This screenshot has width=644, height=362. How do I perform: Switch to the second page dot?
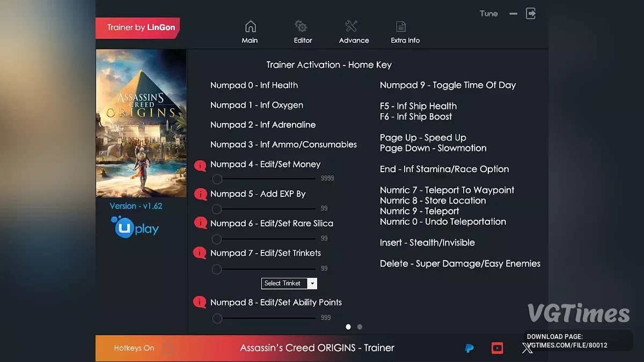(360, 327)
